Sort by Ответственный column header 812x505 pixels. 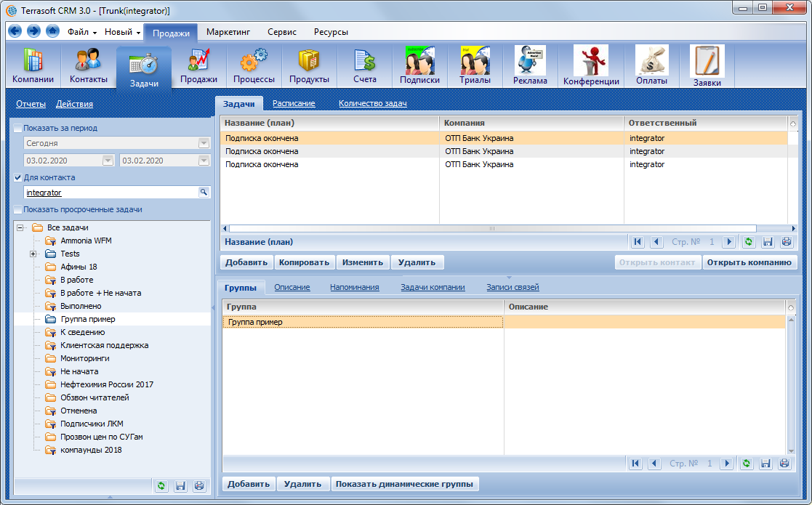coord(705,123)
